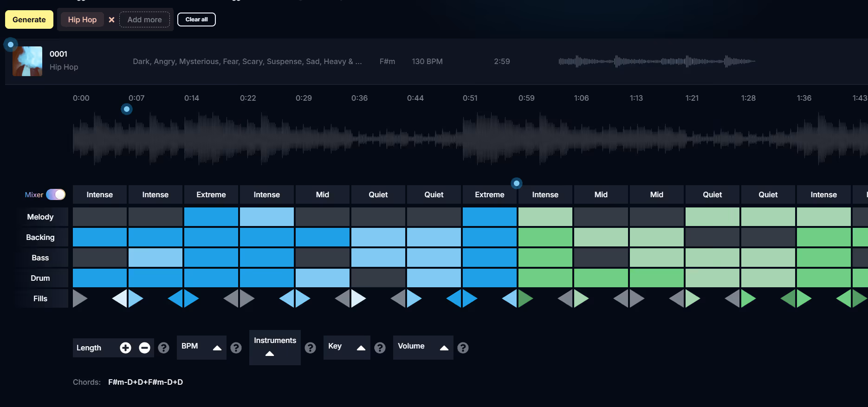Click the track mood tags text
This screenshot has width=868, height=407.
point(247,61)
